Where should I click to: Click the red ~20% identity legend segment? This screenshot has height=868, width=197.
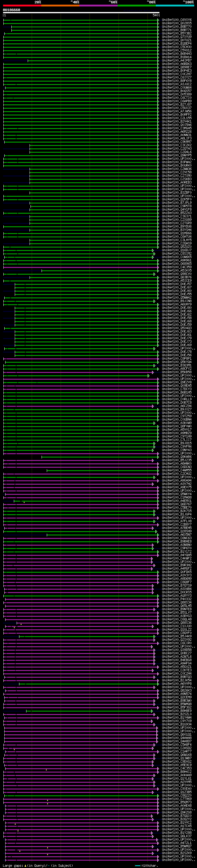(22, 6)
